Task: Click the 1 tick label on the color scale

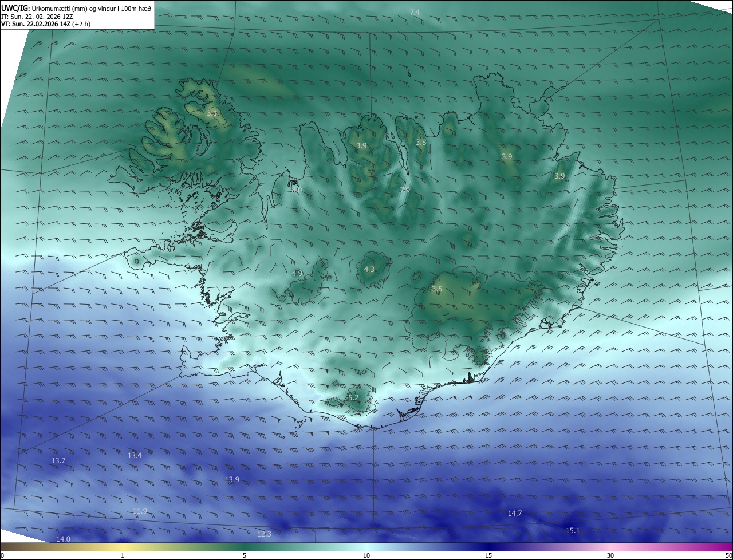Action: 123,555
